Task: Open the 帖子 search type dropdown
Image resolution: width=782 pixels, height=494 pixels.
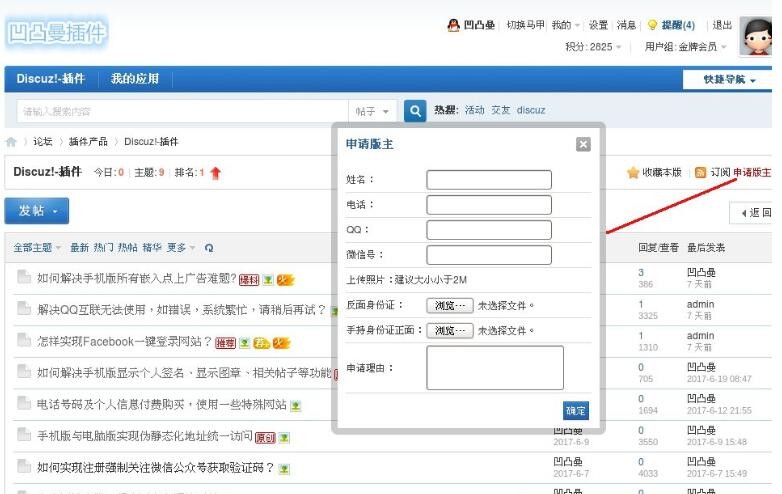Action: point(372,111)
